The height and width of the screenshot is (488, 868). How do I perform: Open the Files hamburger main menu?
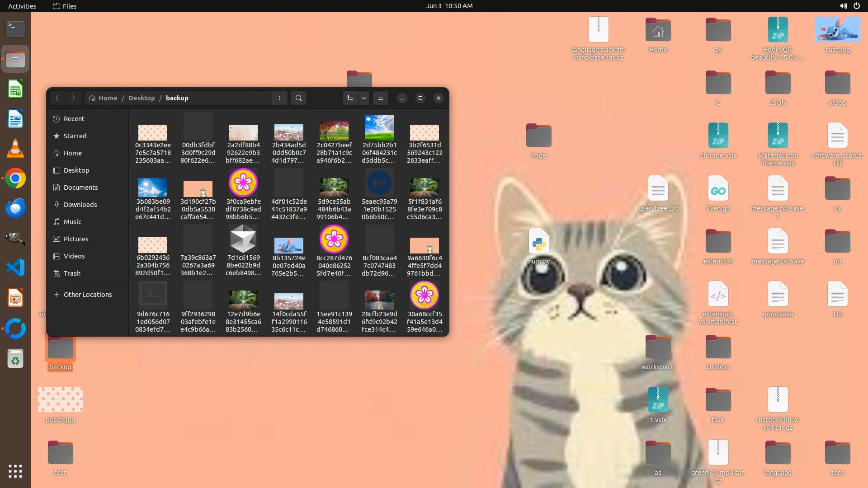(x=381, y=98)
